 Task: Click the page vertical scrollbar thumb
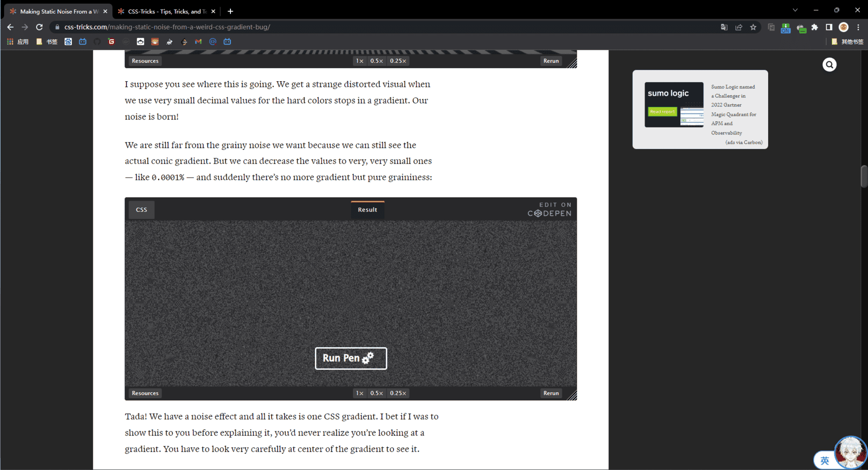(x=863, y=176)
